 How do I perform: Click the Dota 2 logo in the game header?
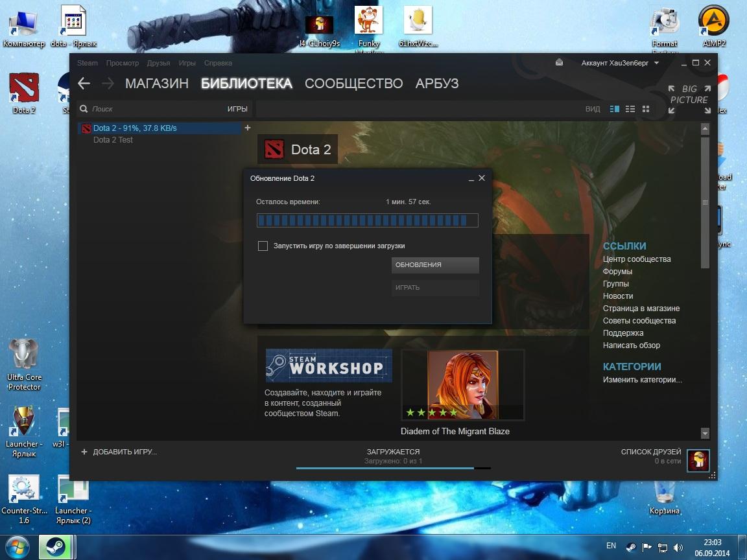(x=274, y=150)
